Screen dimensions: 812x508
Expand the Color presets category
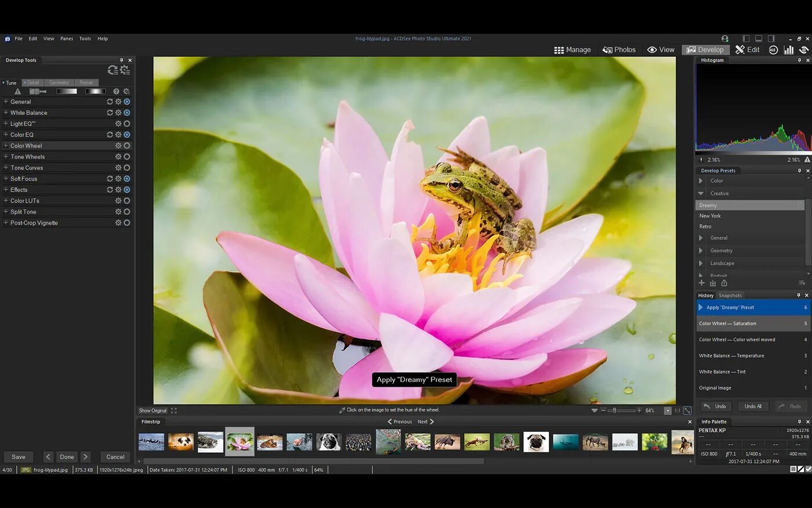(x=701, y=181)
